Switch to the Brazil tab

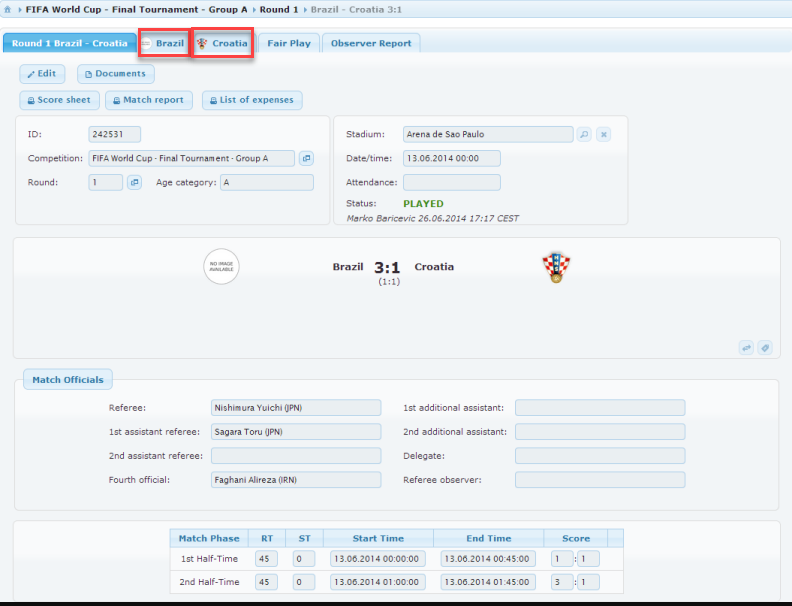pyautogui.click(x=165, y=44)
